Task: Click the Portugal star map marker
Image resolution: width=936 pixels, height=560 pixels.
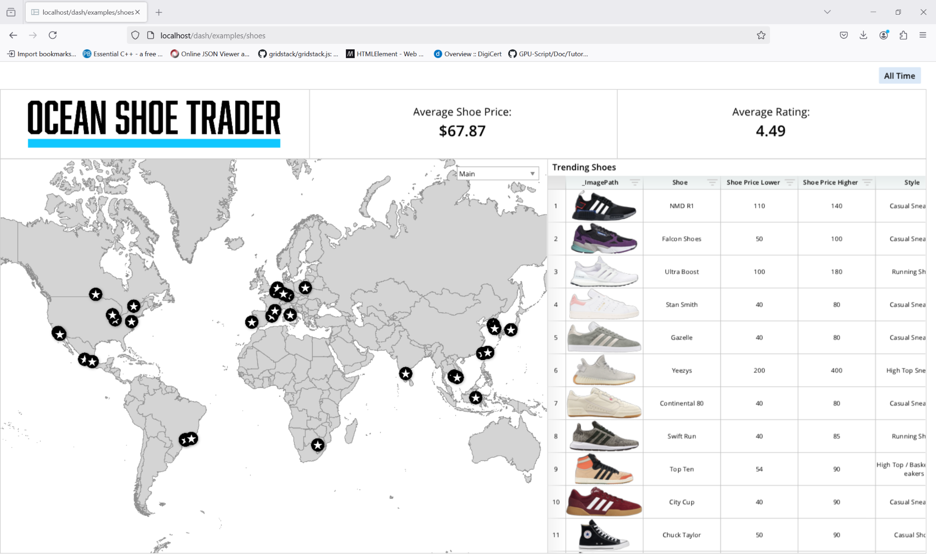Action: [251, 322]
